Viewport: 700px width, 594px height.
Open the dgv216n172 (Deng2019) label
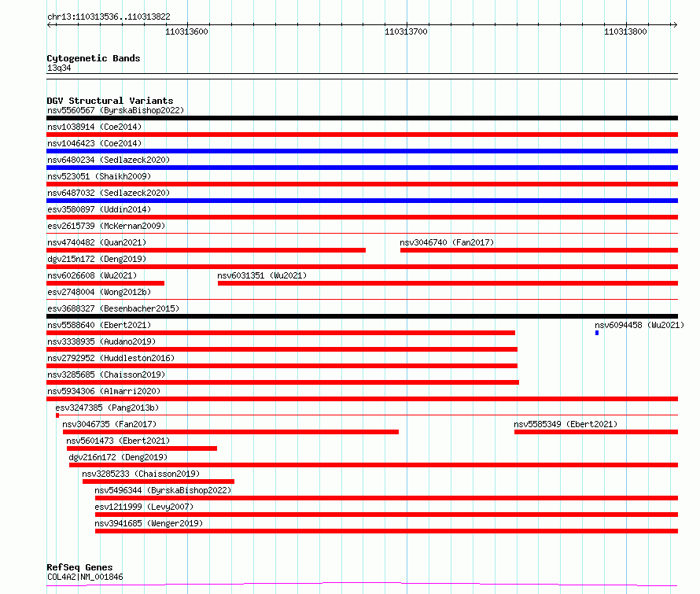[118, 457]
